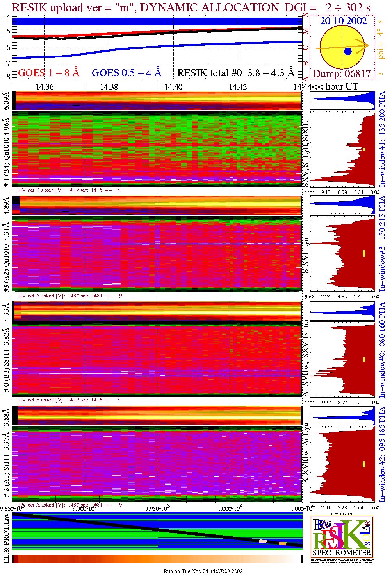
Task: Click the orange gradient color bar at bottom
Action: pyautogui.click(x=157, y=559)
